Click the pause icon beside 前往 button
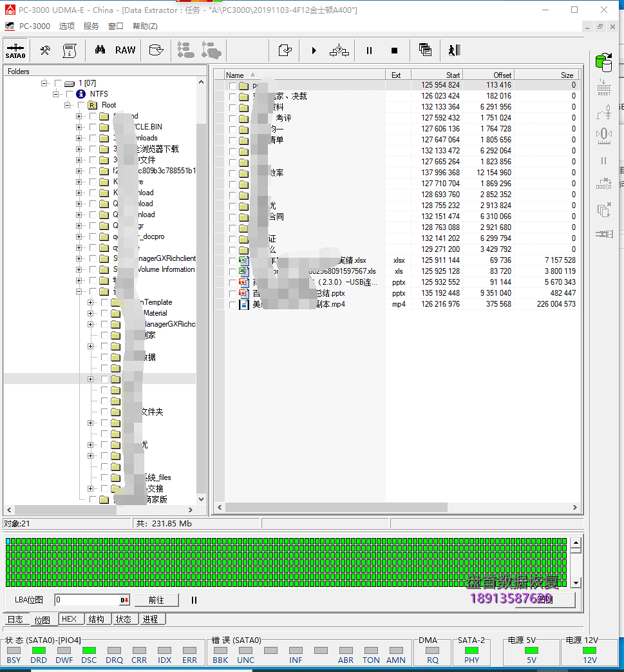The image size is (624, 672). [x=194, y=600]
